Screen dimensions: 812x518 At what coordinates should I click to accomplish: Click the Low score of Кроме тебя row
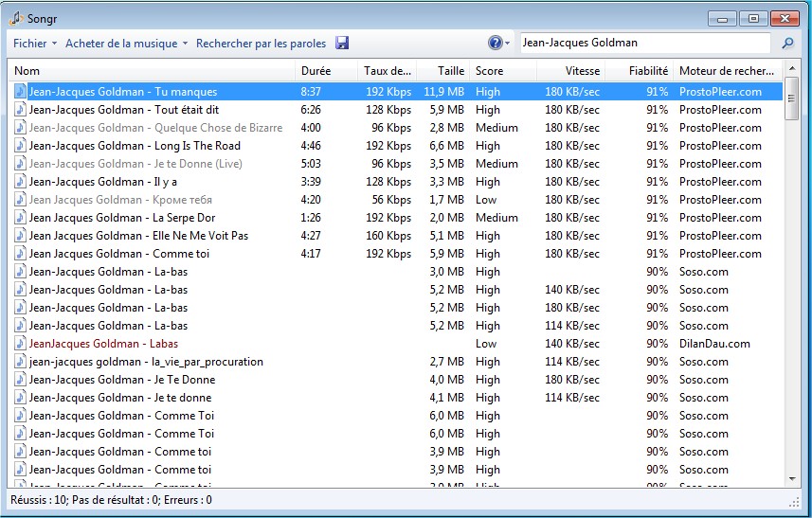tap(486, 200)
